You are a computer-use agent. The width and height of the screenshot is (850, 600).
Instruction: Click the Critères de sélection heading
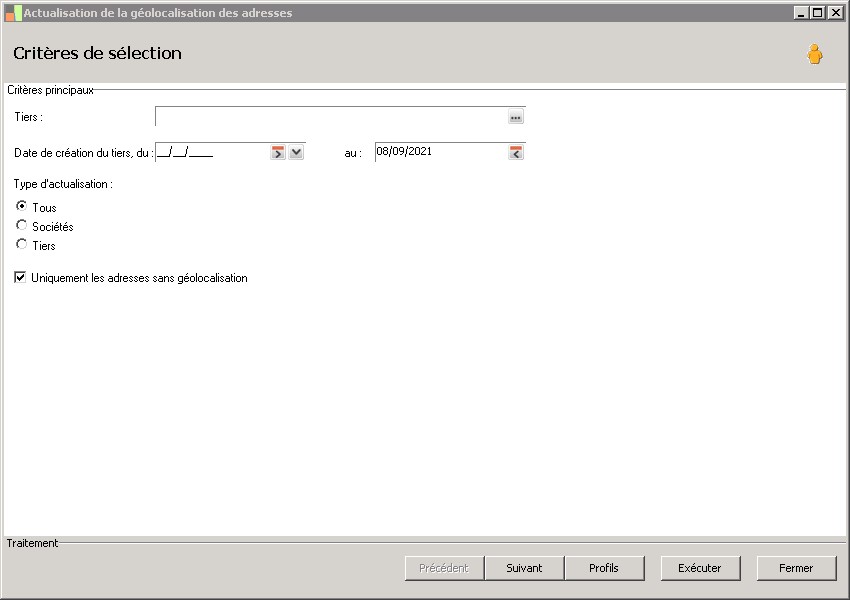pos(98,53)
